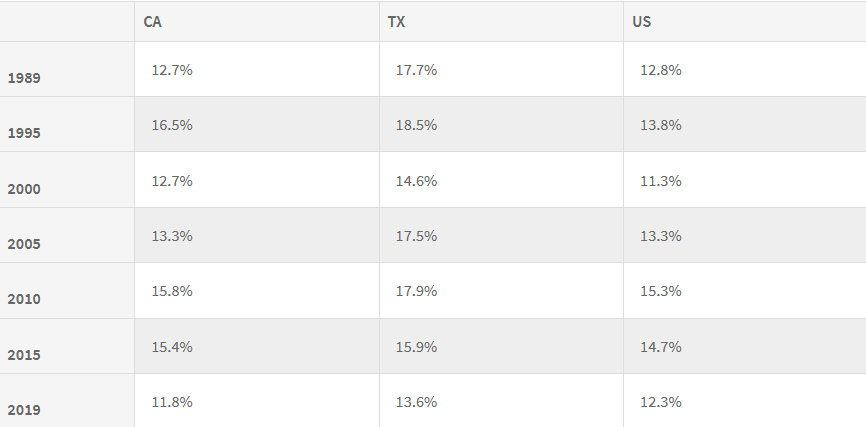Select the 2000 row label

click(24, 189)
